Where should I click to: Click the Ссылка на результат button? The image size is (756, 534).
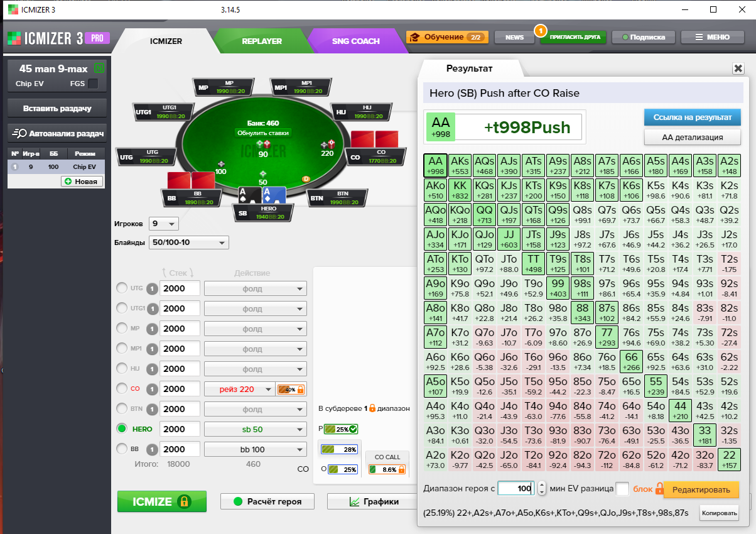[x=693, y=117]
